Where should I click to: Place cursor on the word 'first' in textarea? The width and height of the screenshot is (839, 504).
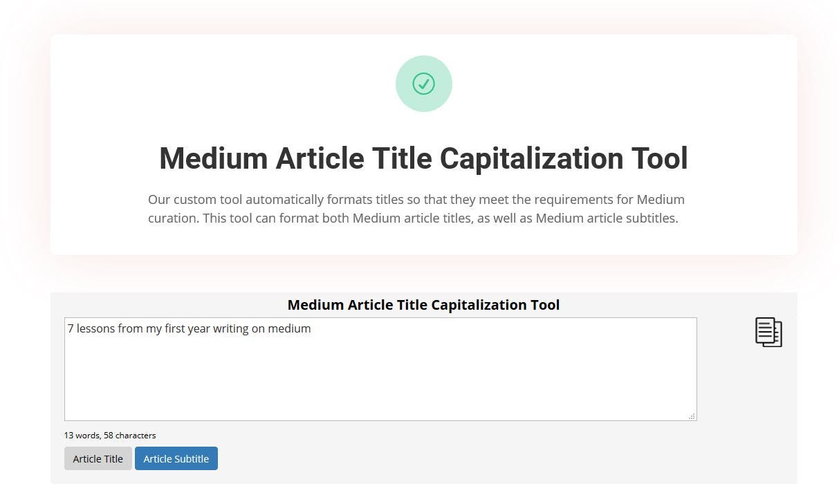tap(175, 328)
